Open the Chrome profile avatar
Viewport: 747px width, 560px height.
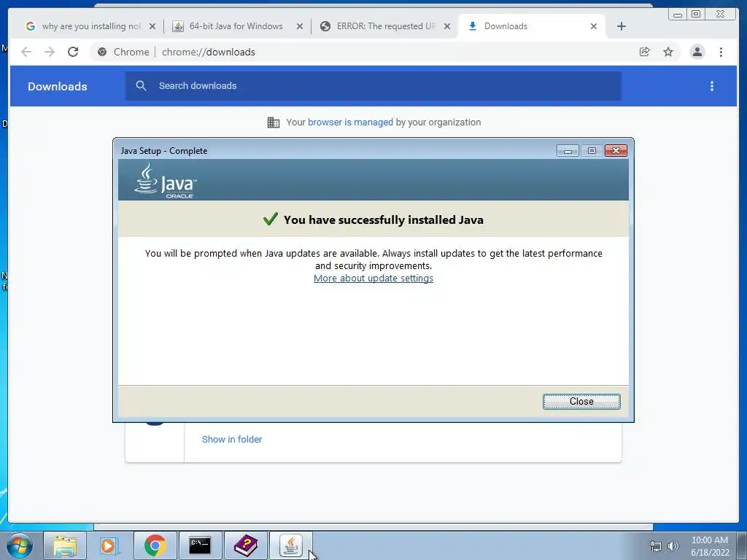[697, 52]
